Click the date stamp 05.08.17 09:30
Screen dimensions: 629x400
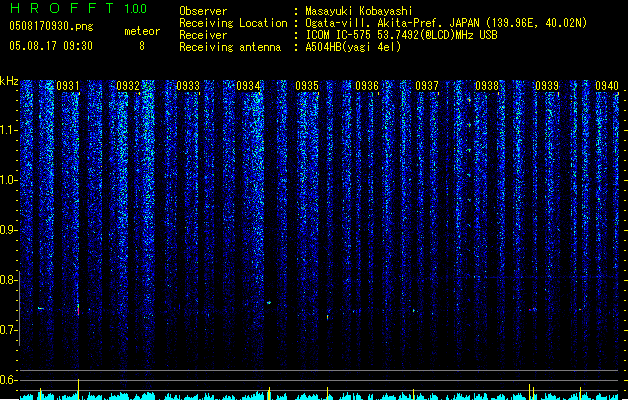point(51,46)
